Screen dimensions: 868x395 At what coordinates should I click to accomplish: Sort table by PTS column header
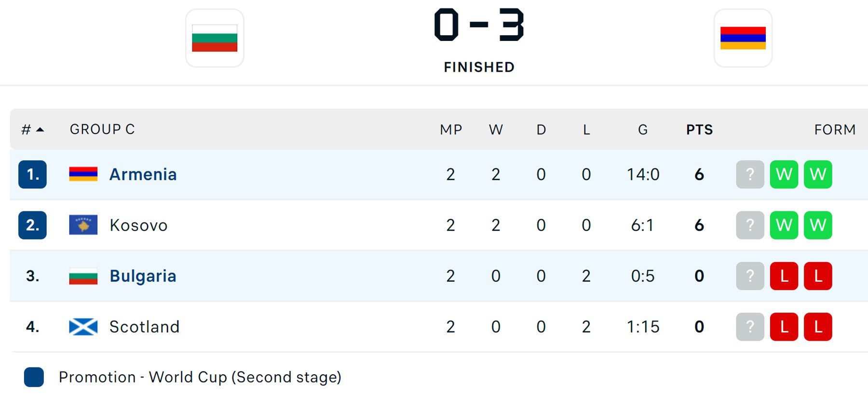[699, 129]
